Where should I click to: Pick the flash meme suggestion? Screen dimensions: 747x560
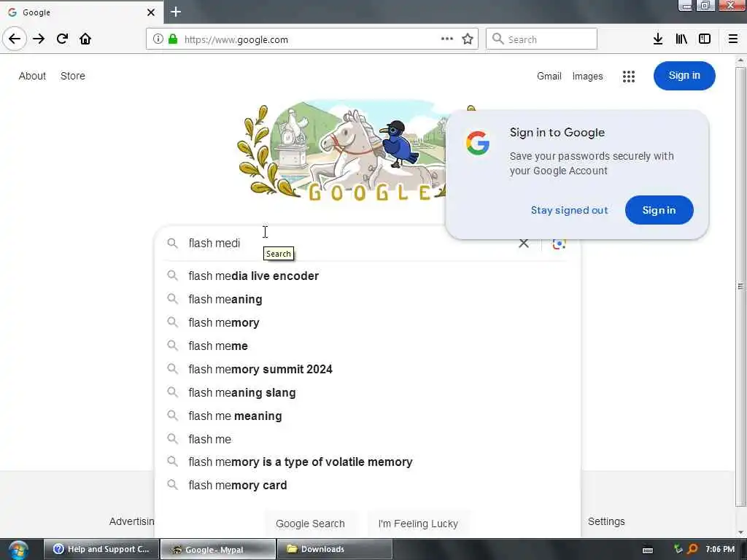tap(368, 346)
